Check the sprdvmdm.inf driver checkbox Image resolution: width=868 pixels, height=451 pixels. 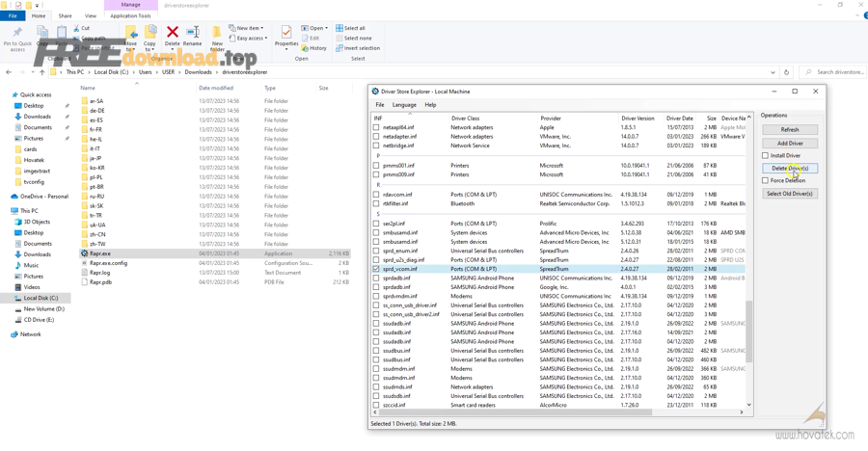coord(376,296)
